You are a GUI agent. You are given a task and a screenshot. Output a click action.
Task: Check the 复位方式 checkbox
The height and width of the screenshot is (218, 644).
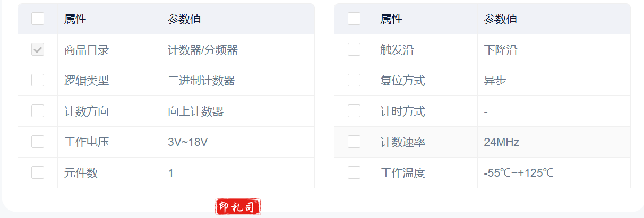(354, 80)
